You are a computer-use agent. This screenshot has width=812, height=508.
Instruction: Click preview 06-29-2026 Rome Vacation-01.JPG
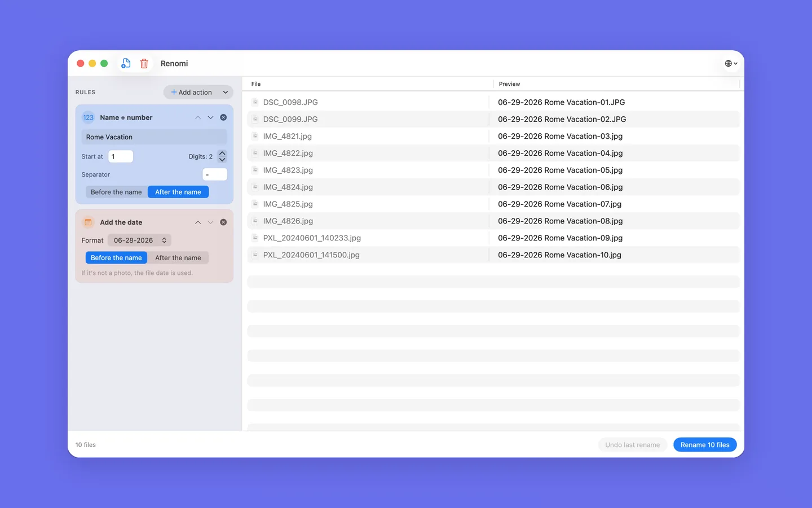(562, 102)
